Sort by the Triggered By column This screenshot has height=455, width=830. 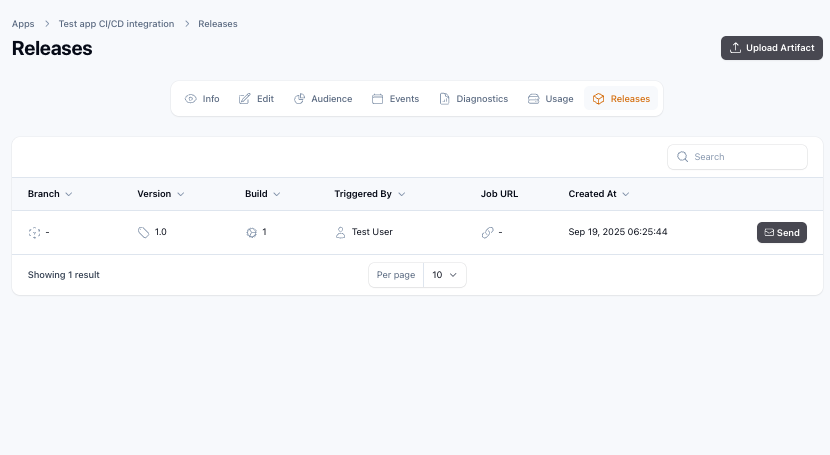(369, 194)
